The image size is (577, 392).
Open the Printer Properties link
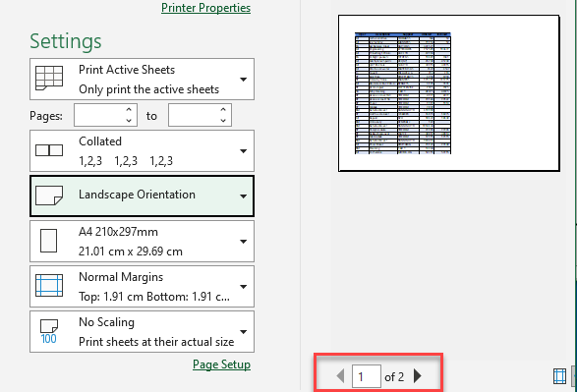coord(205,8)
